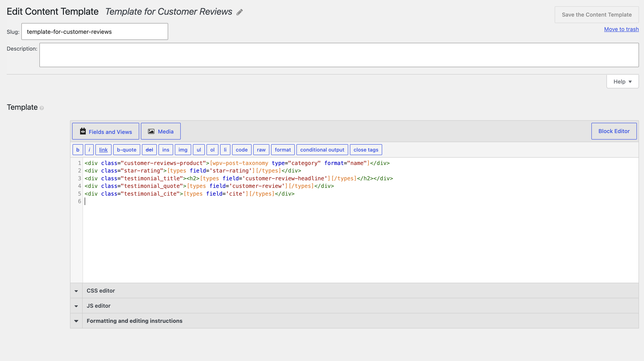Switch to the Block Editor
The height and width of the screenshot is (361, 644).
click(x=614, y=131)
